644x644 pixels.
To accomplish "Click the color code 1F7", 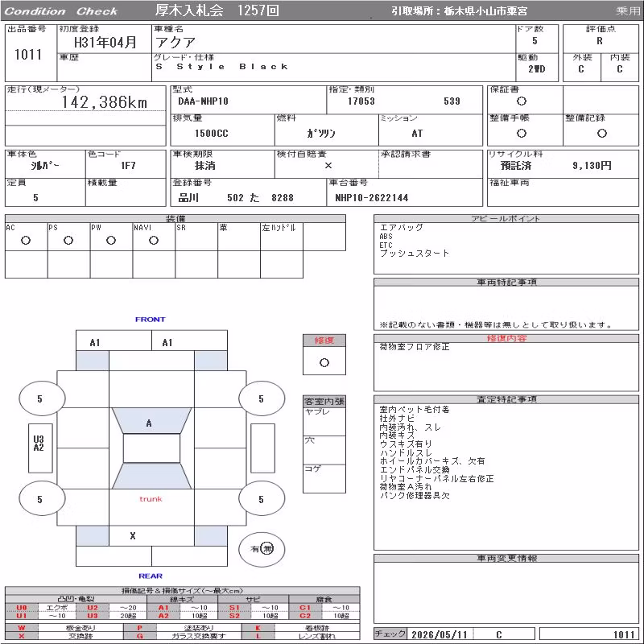I will (128, 166).
